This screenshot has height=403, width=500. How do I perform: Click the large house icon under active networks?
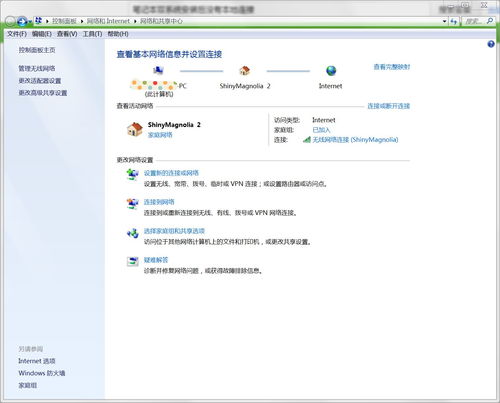point(135,129)
